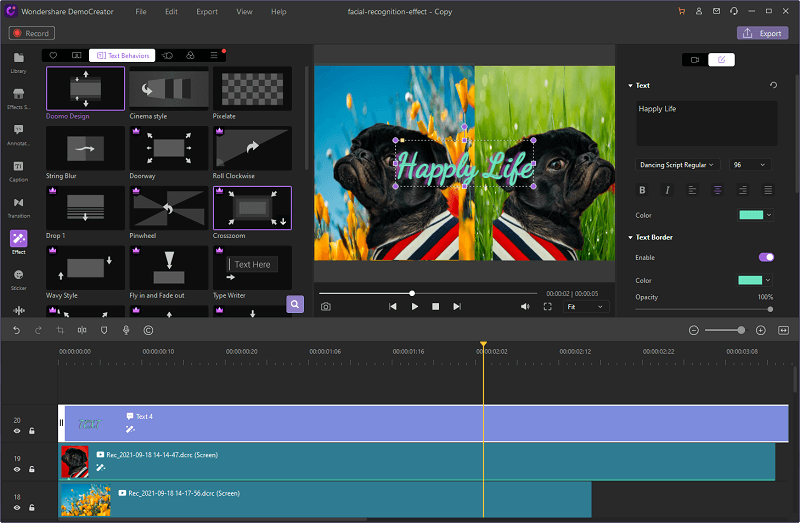Open the user account icon
The height and width of the screenshot is (523, 800).
tap(699, 11)
